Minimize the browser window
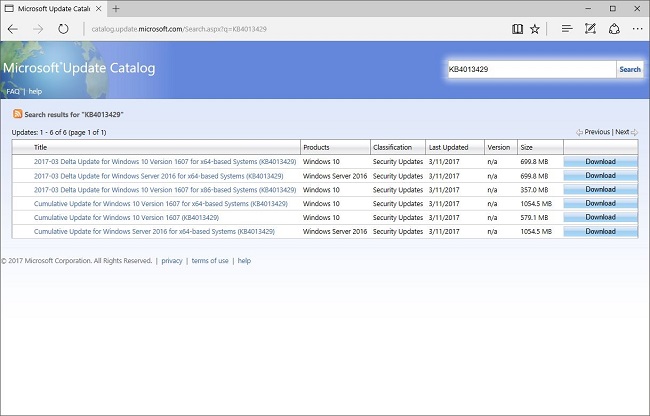The image size is (650, 416). click(x=588, y=8)
